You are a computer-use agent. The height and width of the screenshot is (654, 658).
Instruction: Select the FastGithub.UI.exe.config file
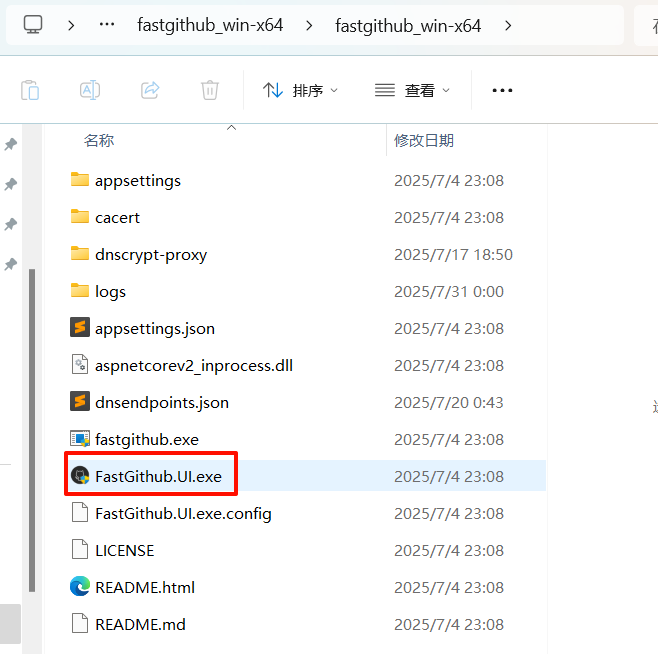tap(183, 513)
